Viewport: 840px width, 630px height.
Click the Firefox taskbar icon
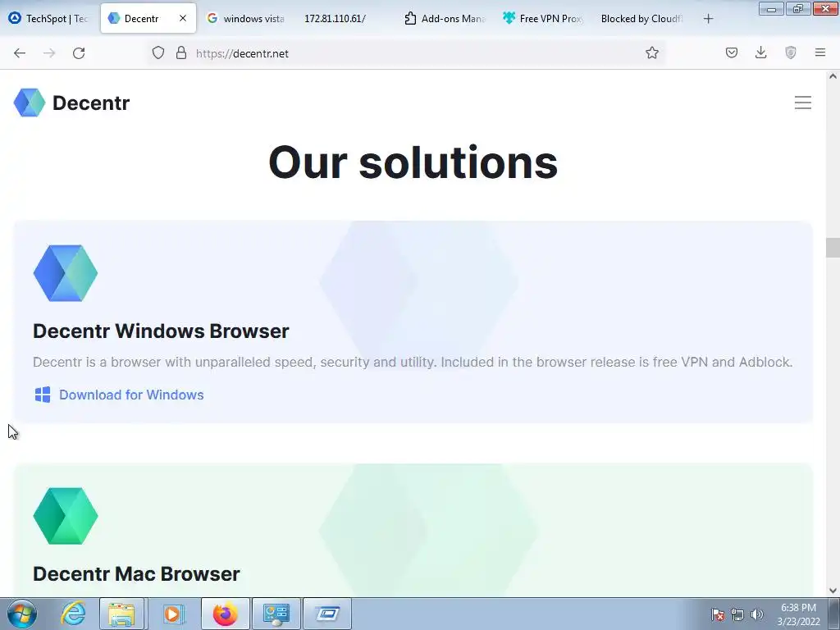click(x=225, y=614)
